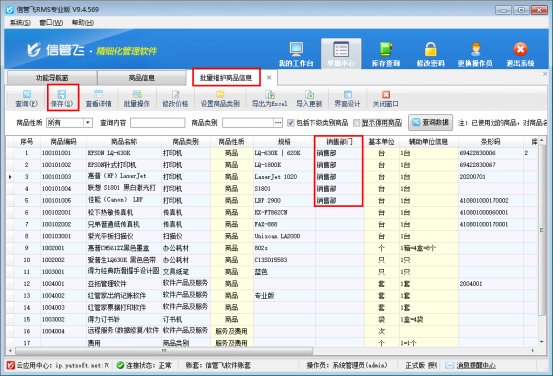Select 紫光平板扫描仪 name cell
Image resolution: width=553 pixels, height=376 pixels.
tap(124, 236)
